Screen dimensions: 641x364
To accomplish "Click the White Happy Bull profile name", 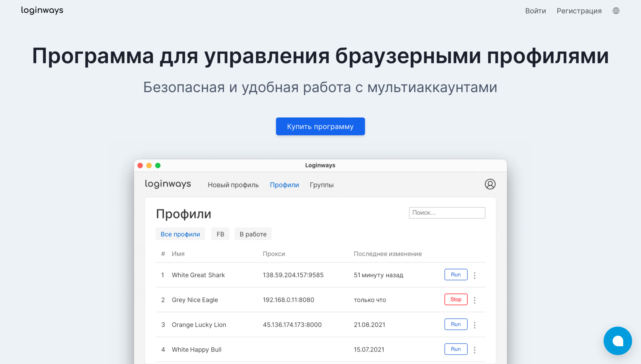I will point(197,350).
